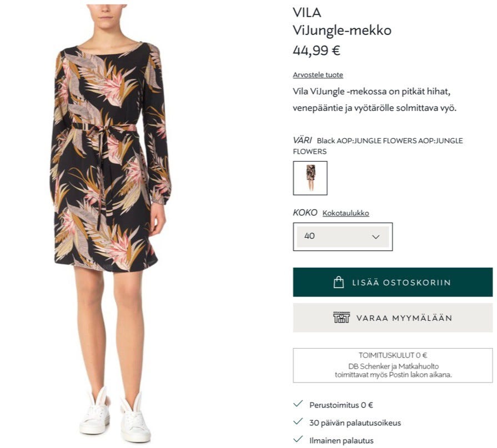The width and height of the screenshot is (497, 448).
Task: Open the Kokotaulukko size chart link
Action: tap(346, 213)
